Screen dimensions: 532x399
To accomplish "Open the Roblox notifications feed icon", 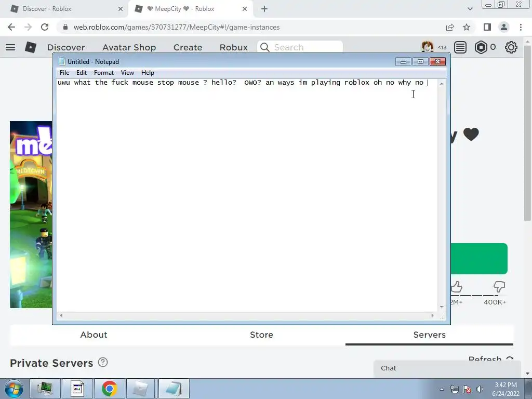I will (x=460, y=47).
